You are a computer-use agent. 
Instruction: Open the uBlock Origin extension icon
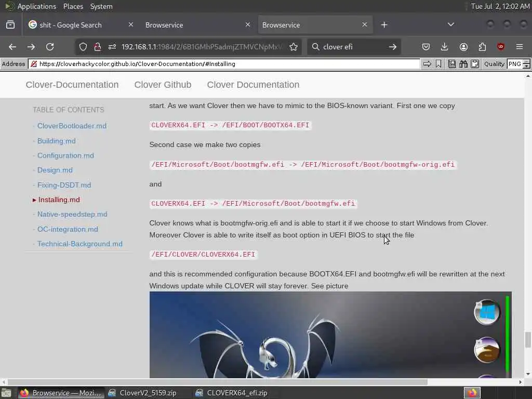coord(501,47)
